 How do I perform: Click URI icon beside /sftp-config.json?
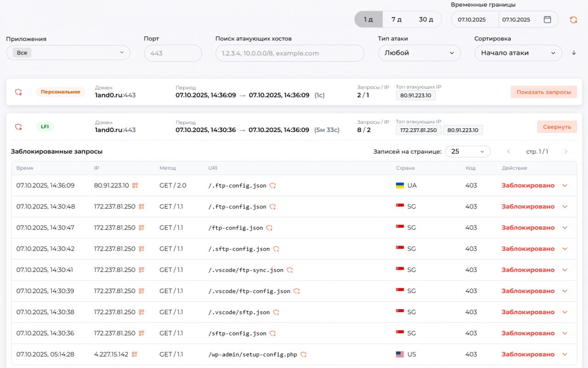pyautogui.click(x=272, y=334)
